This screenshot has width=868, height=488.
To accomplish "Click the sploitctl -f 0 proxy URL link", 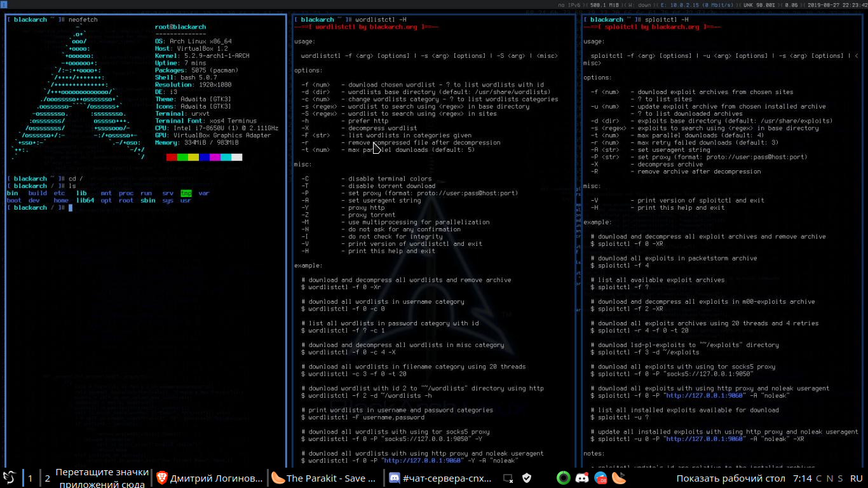I will [703, 395].
